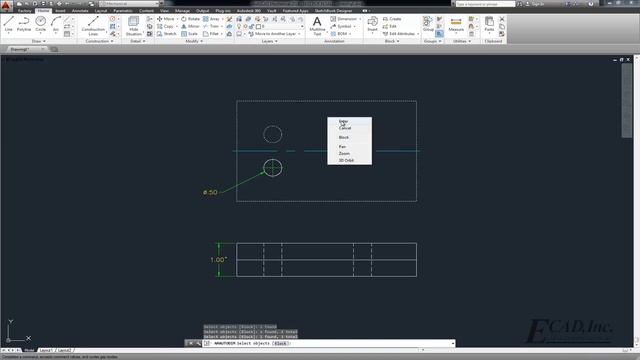Click Create block
640x360 pixels.
click(392, 19)
